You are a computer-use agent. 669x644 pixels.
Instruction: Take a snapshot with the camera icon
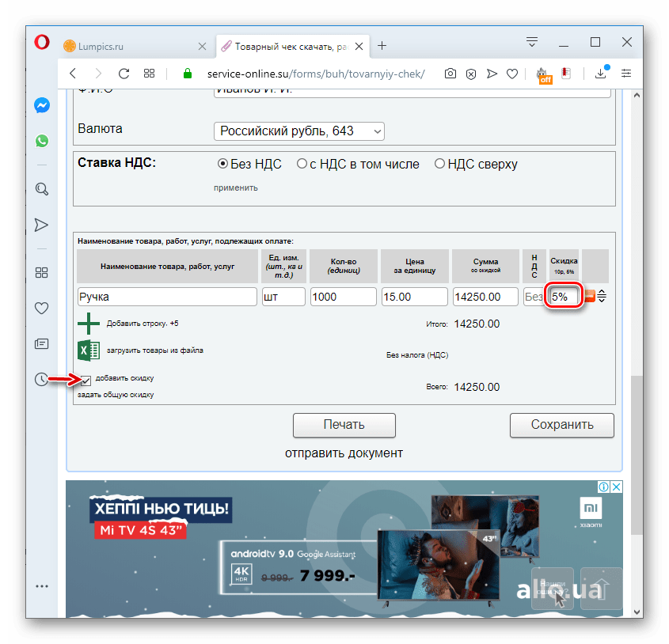[x=450, y=74]
